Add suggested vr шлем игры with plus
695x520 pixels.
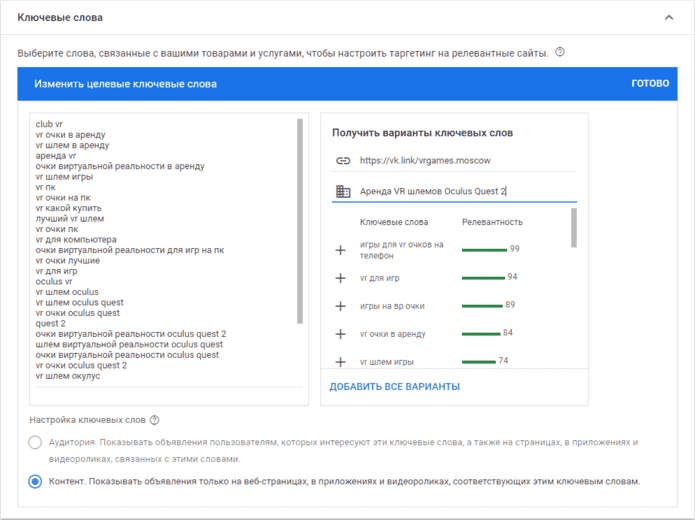tap(340, 362)
